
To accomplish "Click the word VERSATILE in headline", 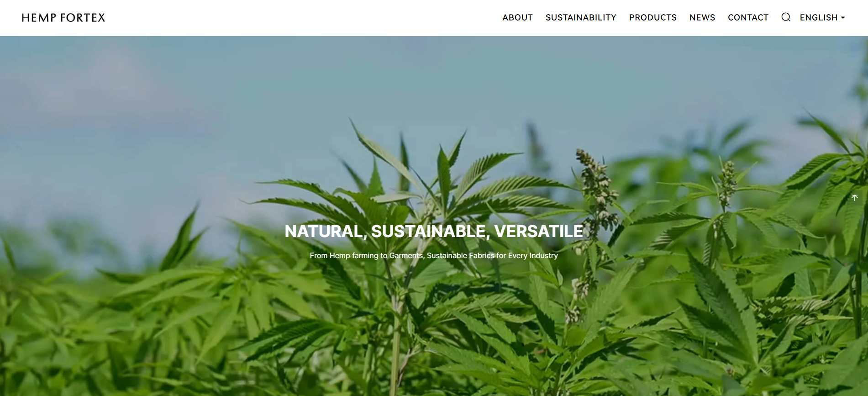I will click(x=539, y=231).
